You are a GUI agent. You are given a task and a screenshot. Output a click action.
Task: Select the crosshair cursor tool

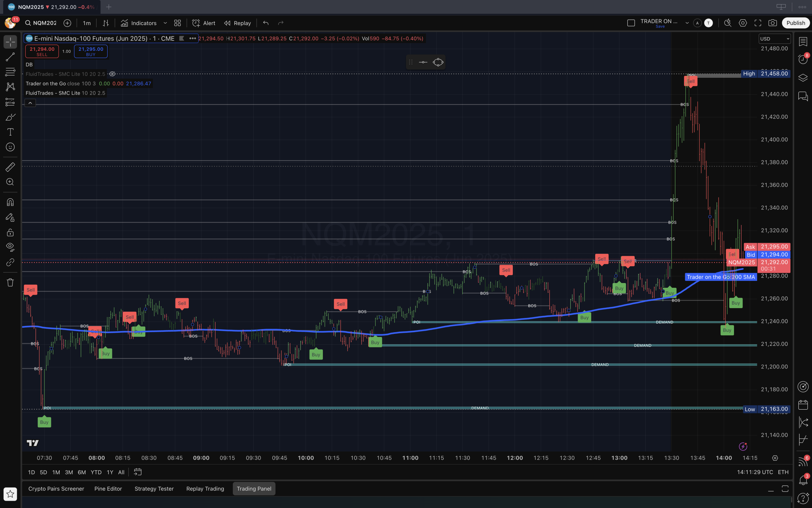tap(10, 42)
